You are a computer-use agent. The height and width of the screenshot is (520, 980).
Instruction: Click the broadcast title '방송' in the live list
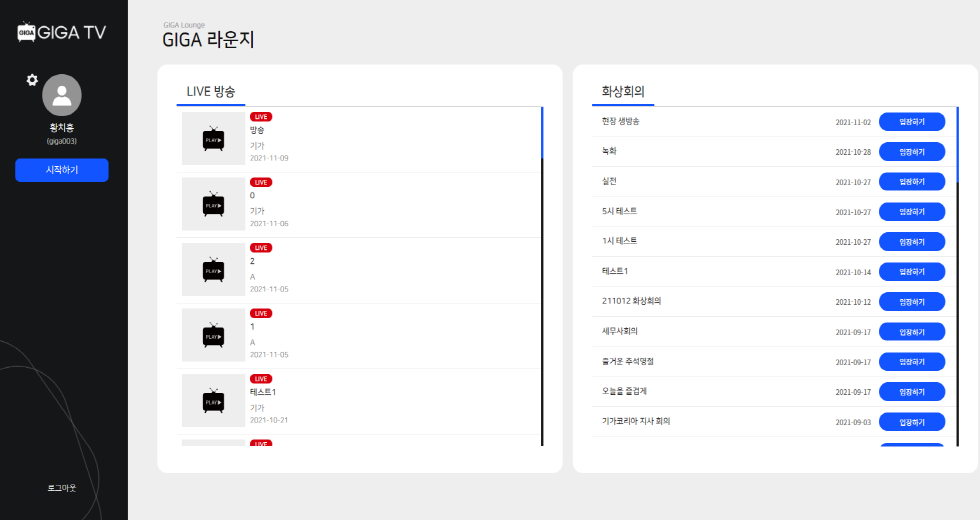pyautogui.click(x=257, y=130)
